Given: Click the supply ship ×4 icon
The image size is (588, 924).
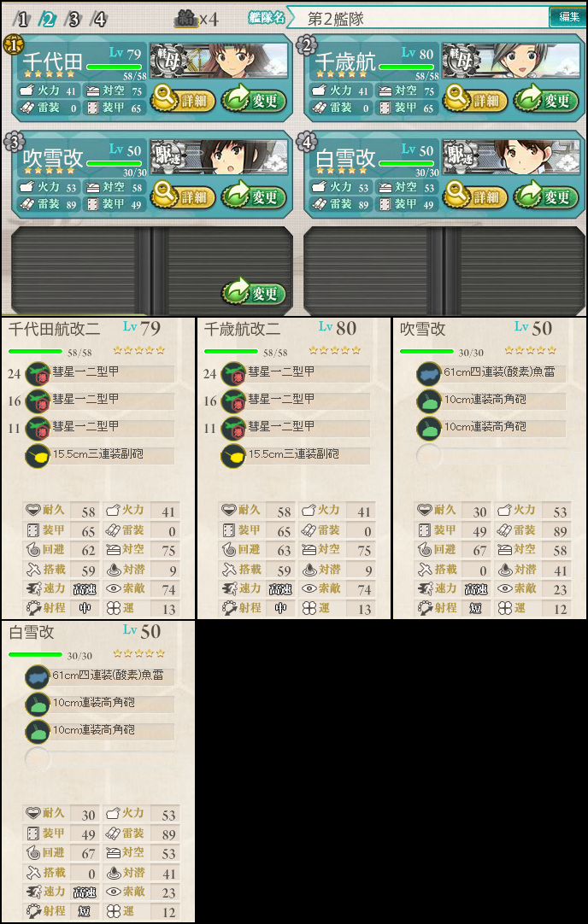Looking at the screenshot, I should (185, 19).
